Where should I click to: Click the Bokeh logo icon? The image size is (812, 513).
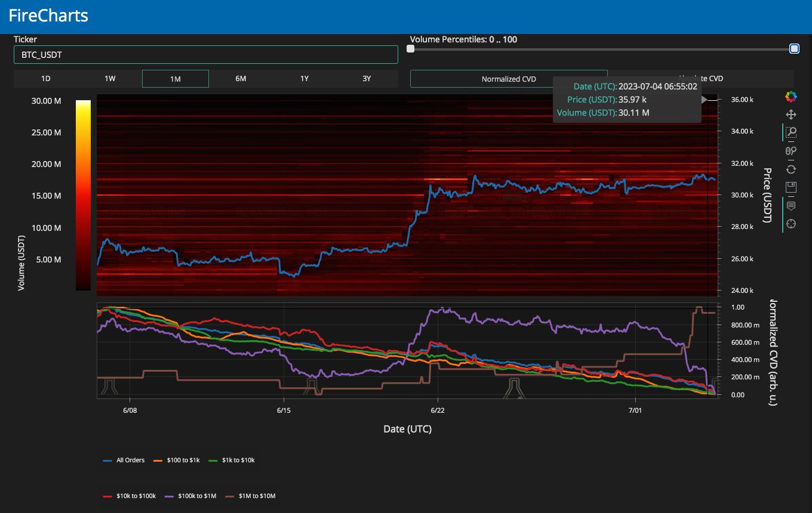791,97
